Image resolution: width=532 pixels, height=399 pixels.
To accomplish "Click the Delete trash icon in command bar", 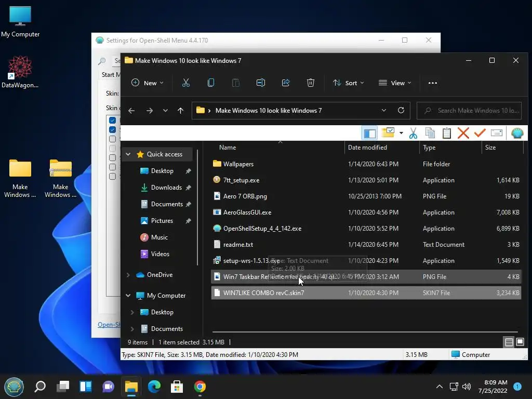I will [x=311, y=83].
